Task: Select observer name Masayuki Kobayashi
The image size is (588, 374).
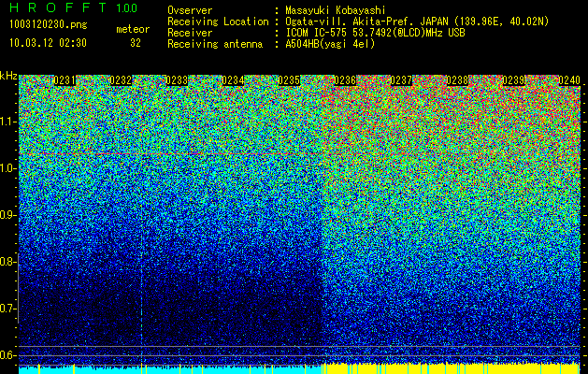Action: (x=336, y=10)
